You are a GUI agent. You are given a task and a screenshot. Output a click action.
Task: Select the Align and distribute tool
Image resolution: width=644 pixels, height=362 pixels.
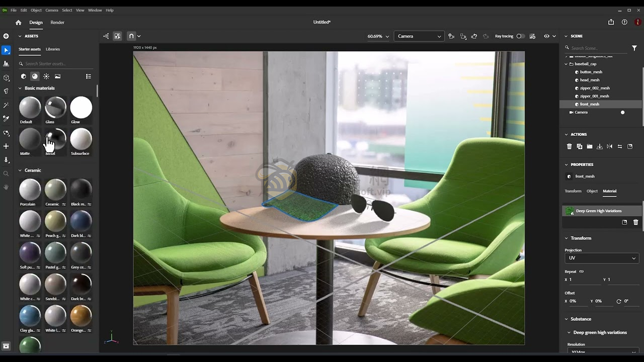(x=6, y=64)
